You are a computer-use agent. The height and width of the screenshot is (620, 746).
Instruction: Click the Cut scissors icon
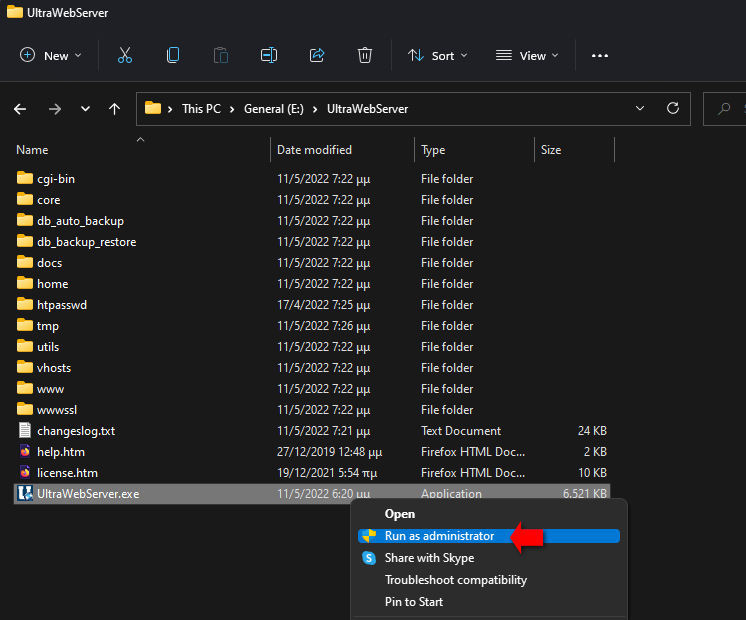click(x=125, y=55)
